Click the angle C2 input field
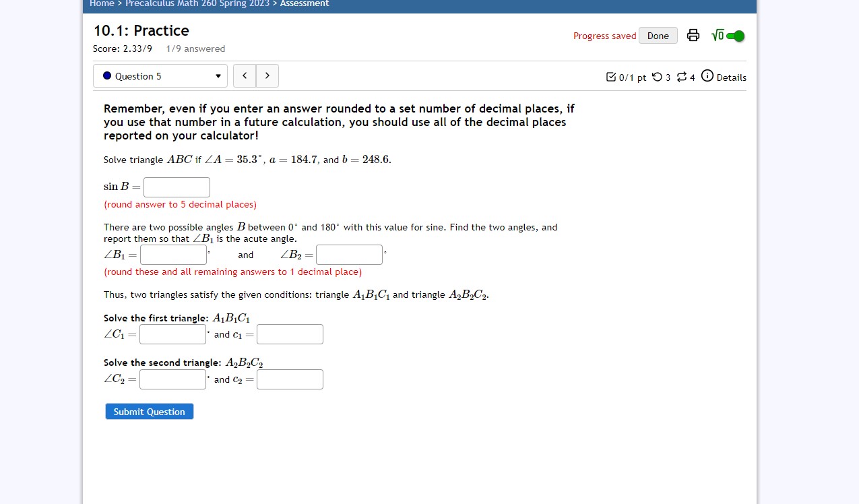 click(172, 379)
